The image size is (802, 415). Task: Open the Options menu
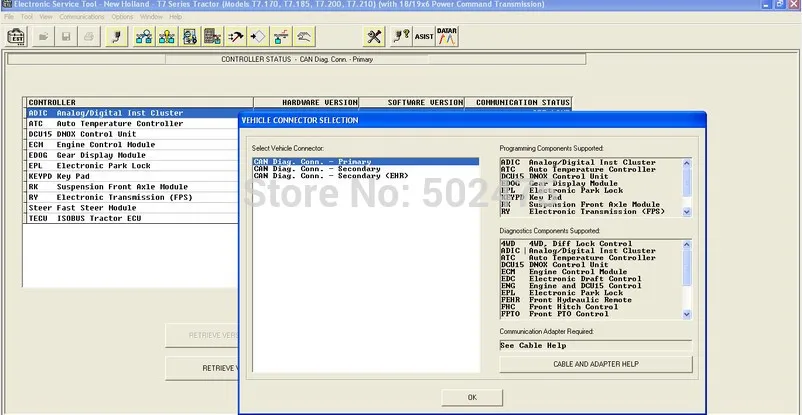[122, 17]
